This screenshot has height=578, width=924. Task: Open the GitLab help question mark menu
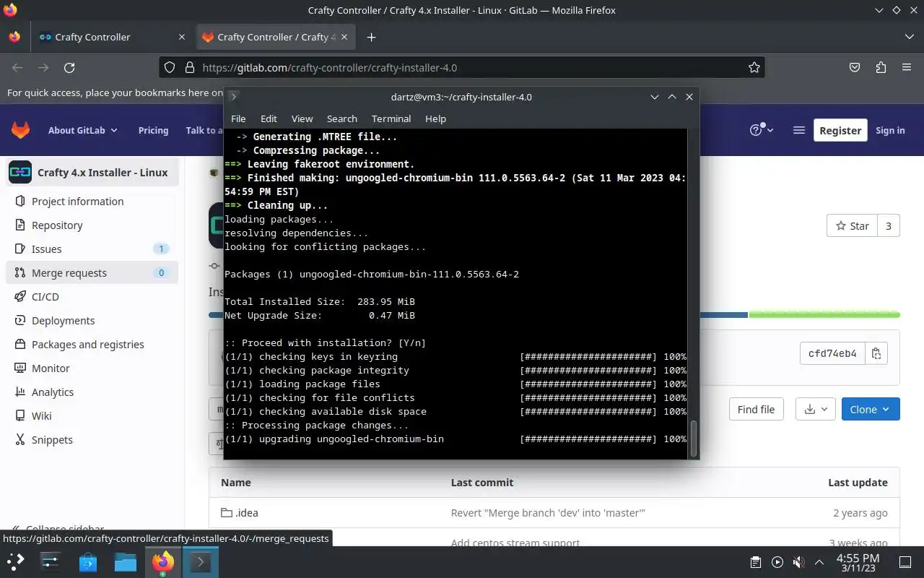tap(762, 130)
